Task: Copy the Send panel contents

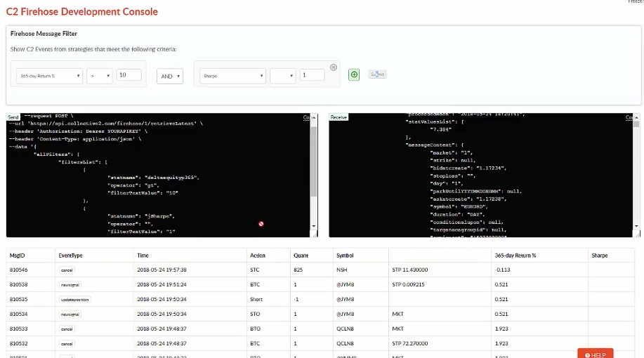Action: pyautogui.click(x=306, y=117)
